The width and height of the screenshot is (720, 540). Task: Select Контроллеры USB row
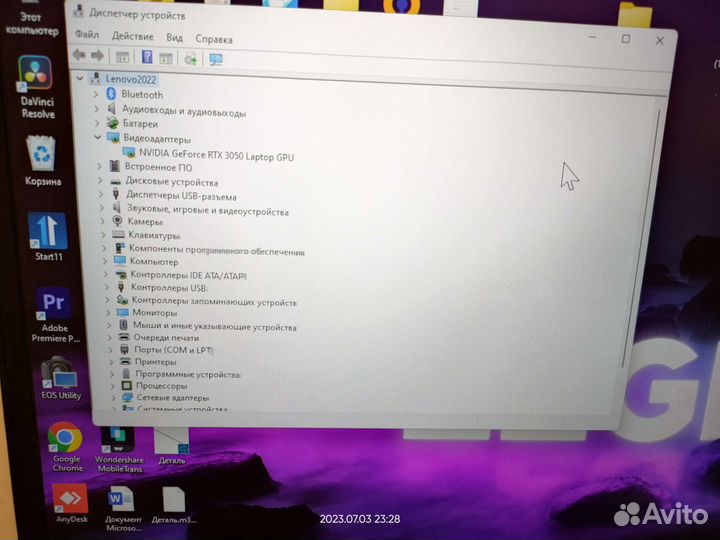(x=169, y=287)
